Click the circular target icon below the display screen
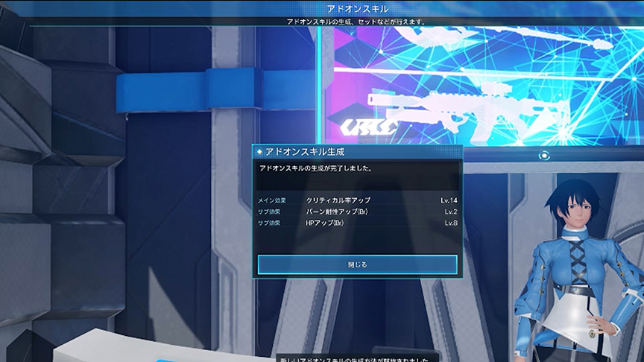Image resolution: width=644 pixels, height=362 pixels. [544, 156]
